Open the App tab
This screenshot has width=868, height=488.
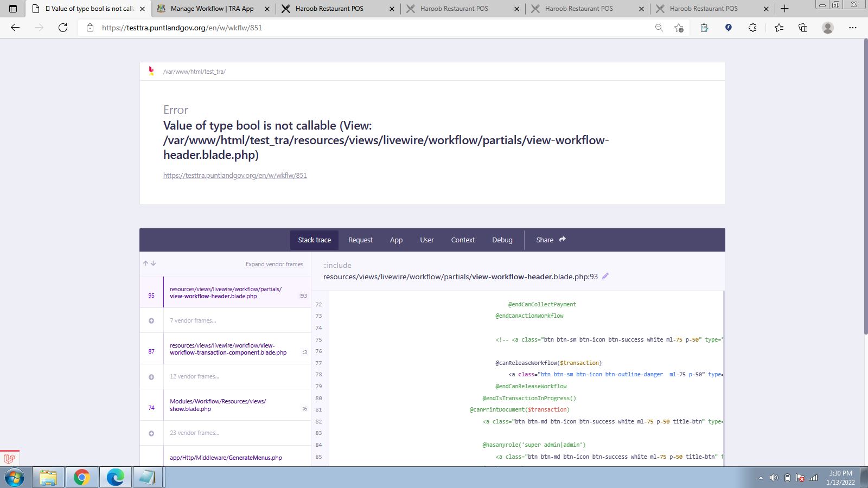[x=396, y=240]
